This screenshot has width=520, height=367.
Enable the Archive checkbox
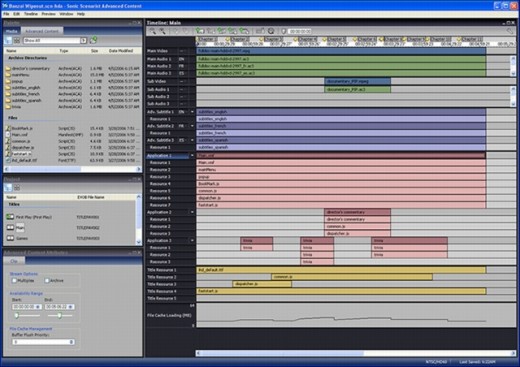(x=47, y=281)
